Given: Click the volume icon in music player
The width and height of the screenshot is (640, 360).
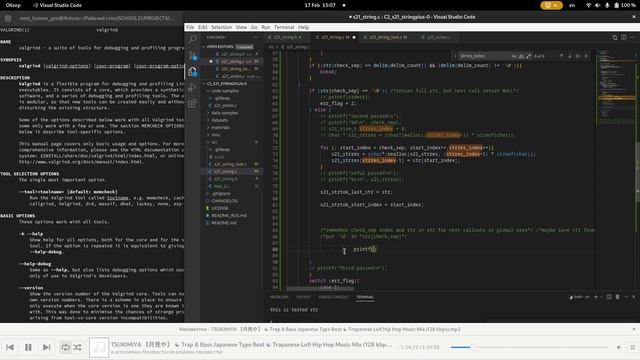Looking at the screenshot, I should (x=619, y=347).
